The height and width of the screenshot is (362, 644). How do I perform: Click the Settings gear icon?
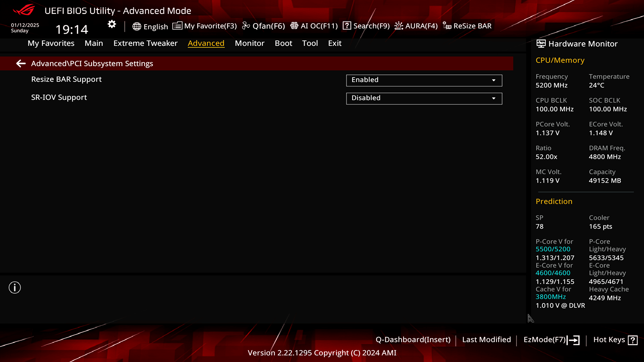112,25
